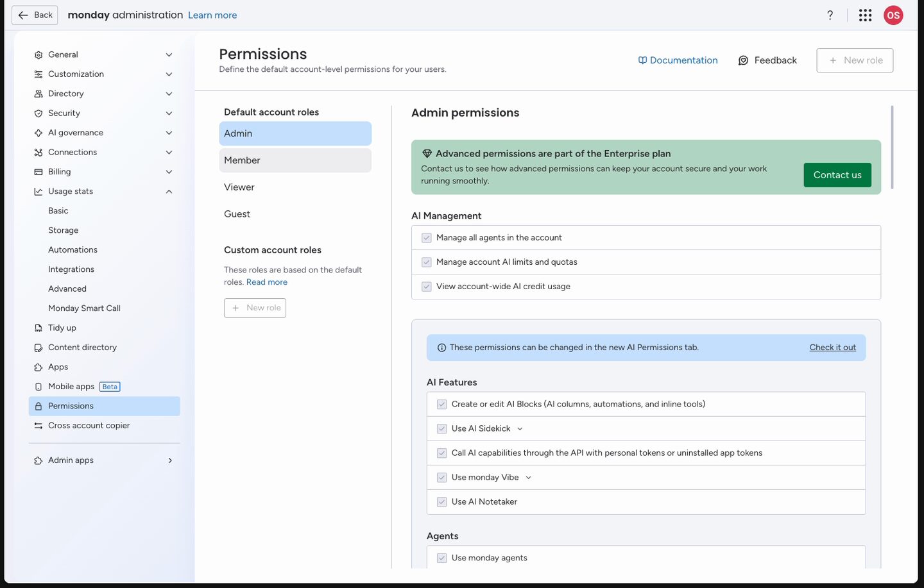Expand the Directory section chevron
This screenshot has height=588, width=924.
tap(169, 94)
